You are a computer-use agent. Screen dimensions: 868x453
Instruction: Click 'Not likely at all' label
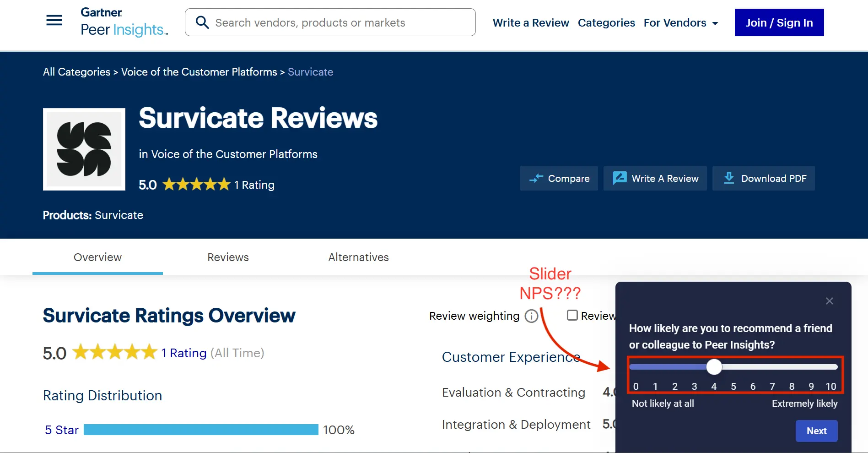pyautogui.click(x=663, y=404)
